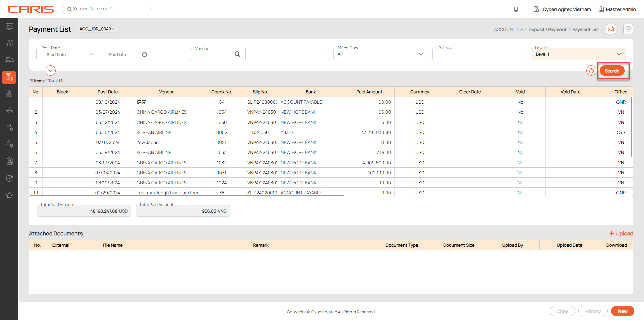Mark Payment List screen as favorite star
644x320 pixels.
pos(113,29)
